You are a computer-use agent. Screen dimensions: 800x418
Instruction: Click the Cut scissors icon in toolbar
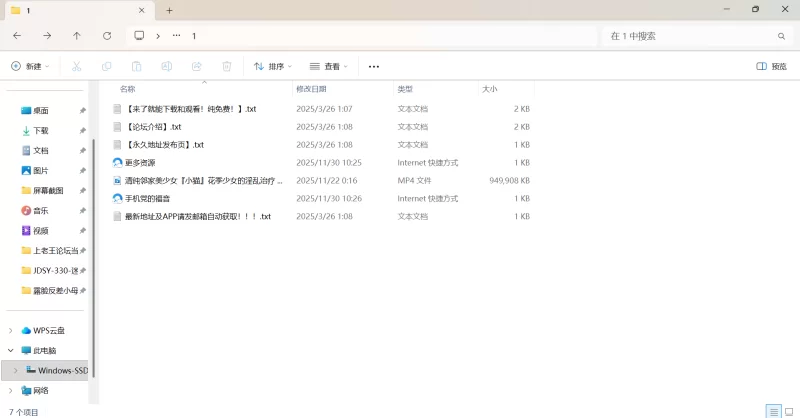click(76, 66)
